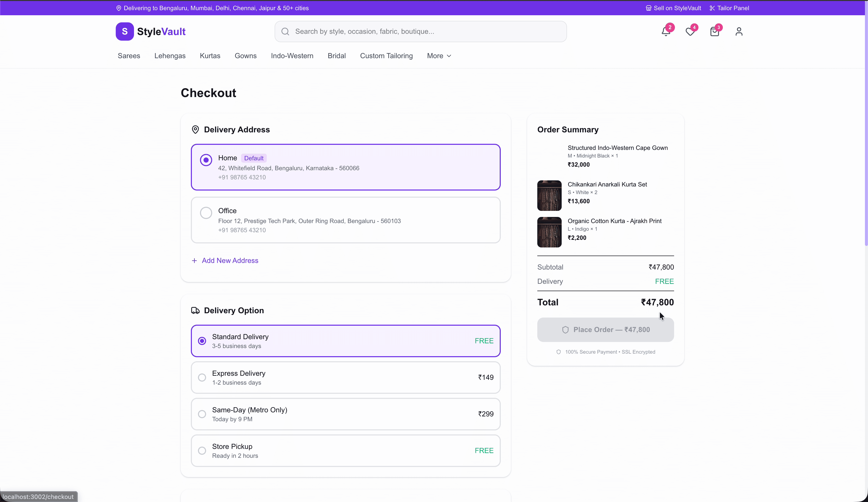The width and height of the screenshot is (868, 502).
Task: Click the location pin in the delivery banner
Action: click(x=119, y=8)
